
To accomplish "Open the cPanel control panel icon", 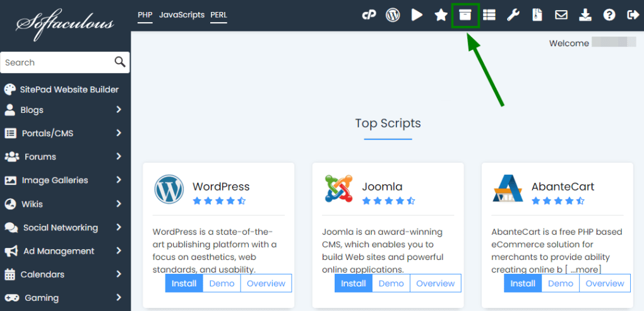I will click(369, 15).
